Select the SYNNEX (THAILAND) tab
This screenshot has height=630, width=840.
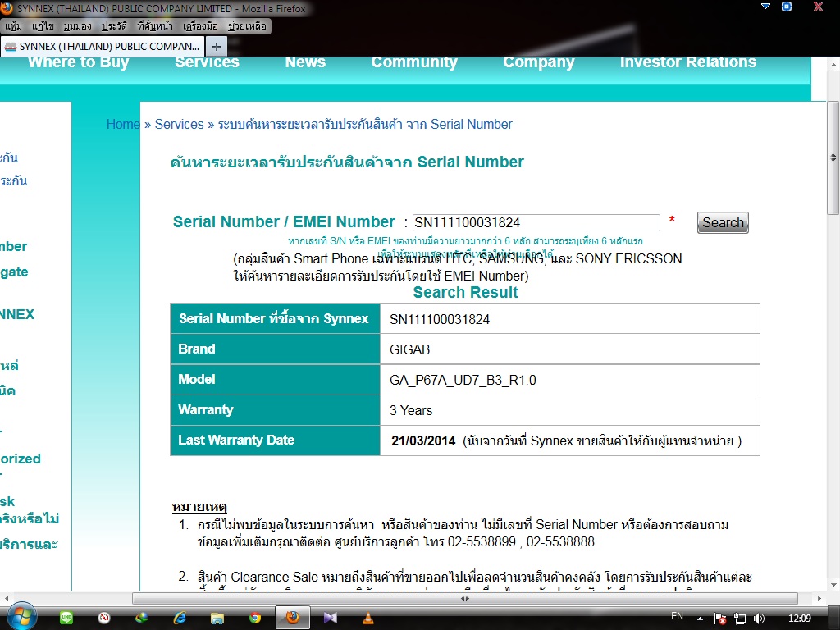(103, 47)
